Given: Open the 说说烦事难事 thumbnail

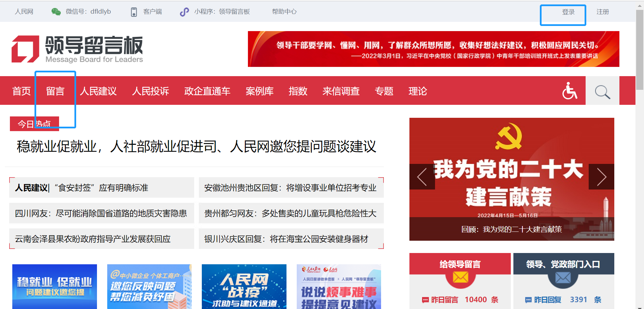Looking at the screenshot, I should point(339,287).
